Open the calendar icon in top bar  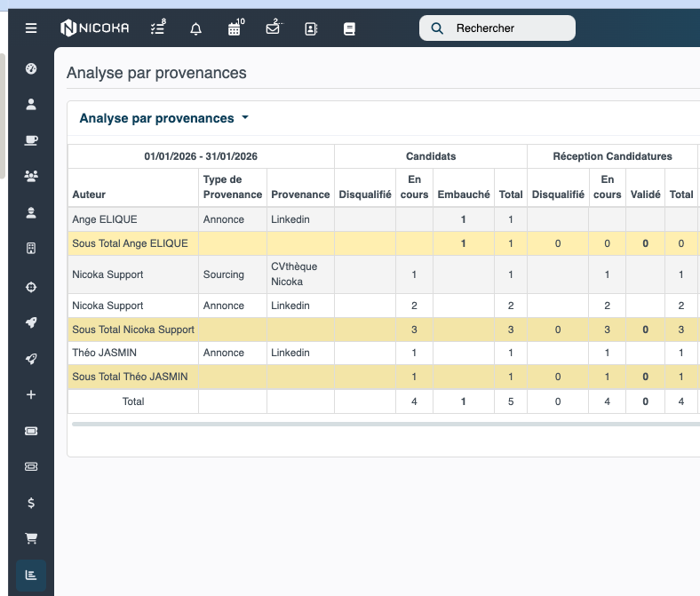point(235,28)
